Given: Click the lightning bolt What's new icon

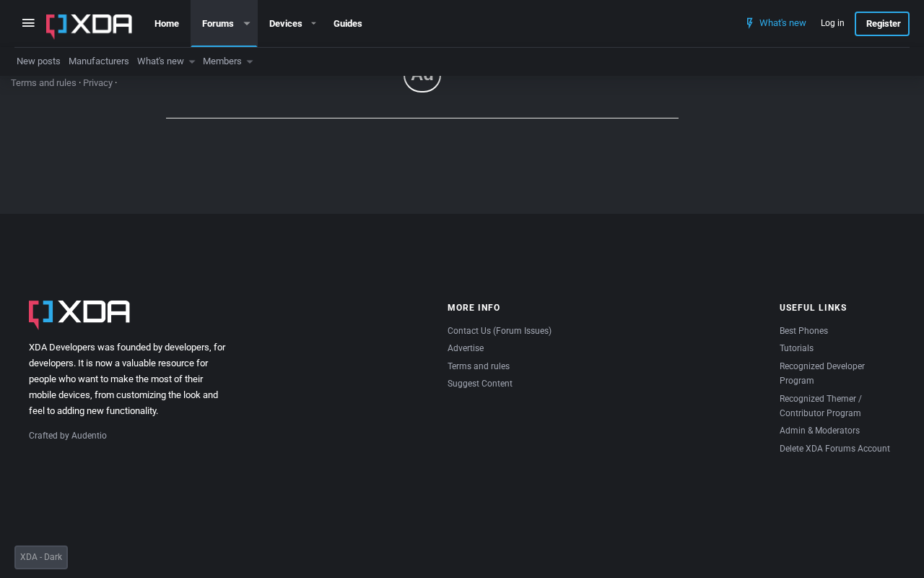Looking at the screenshot, I should [x=749, y=23].
